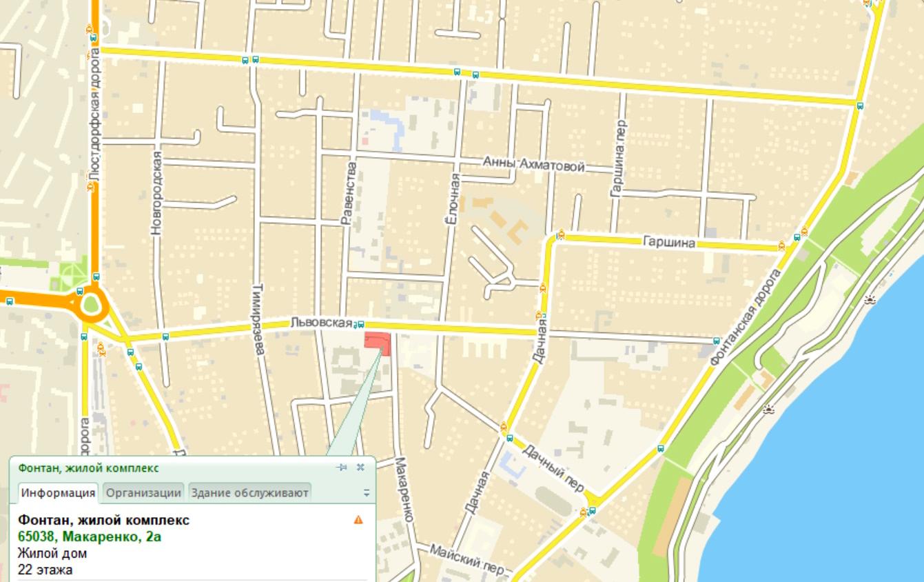Click the Анны Ахматовой street label
The height and width of the screenshot is (582, 924).
(x=533, y=166)
